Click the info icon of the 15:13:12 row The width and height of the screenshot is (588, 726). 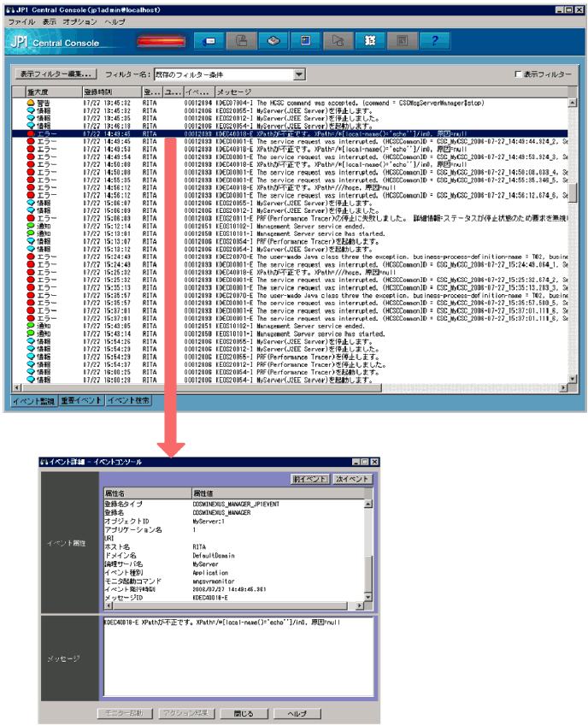(31, 249)
